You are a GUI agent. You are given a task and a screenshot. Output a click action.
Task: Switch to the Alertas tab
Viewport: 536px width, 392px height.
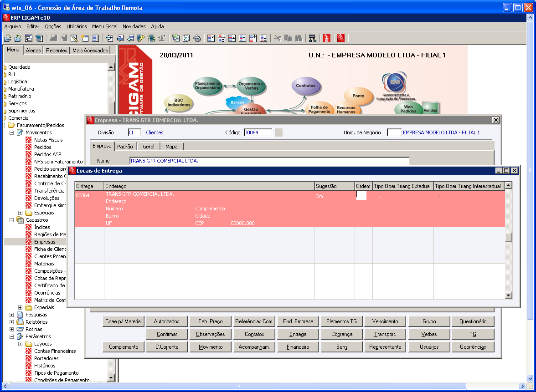33,50
